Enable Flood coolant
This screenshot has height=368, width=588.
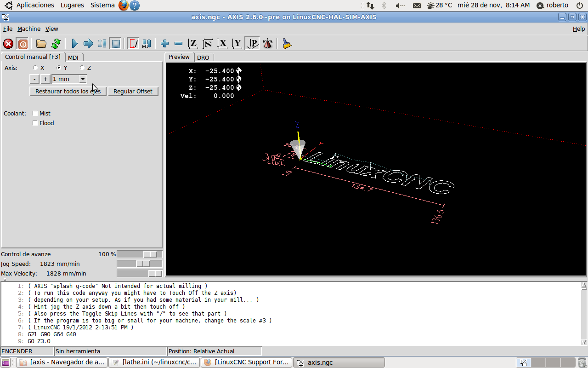coord(35,123)
